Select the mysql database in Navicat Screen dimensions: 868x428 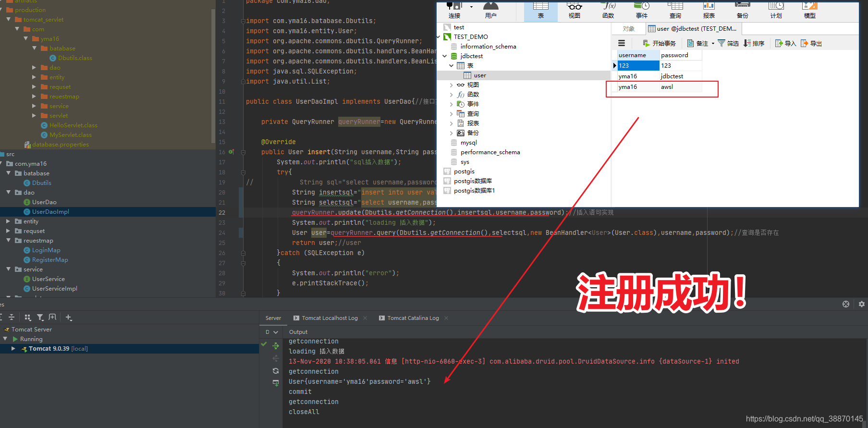click(x=468, y=143)
